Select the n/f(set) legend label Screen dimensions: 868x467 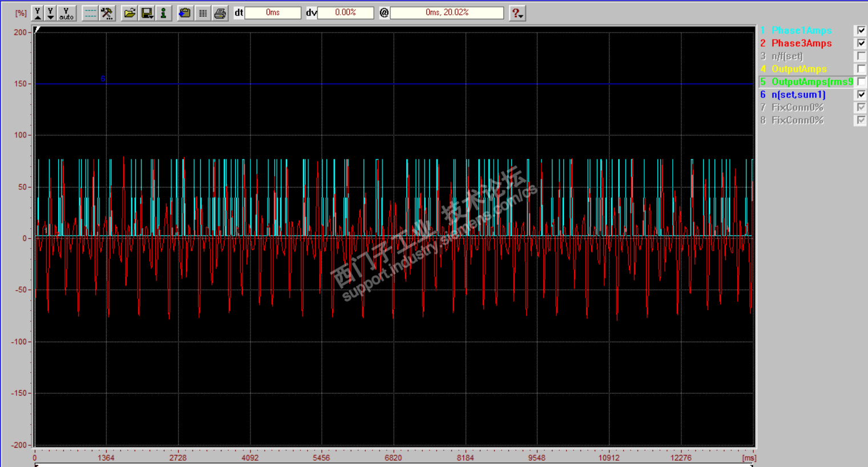[787, 56]
